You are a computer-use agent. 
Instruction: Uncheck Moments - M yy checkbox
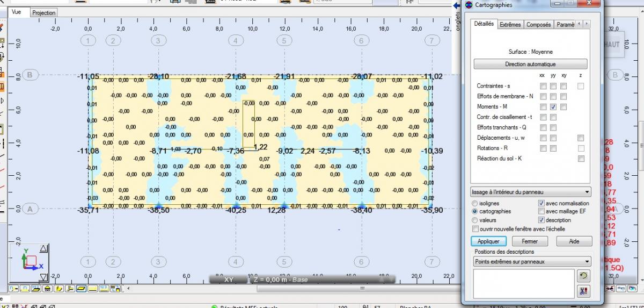click(553, 107)
